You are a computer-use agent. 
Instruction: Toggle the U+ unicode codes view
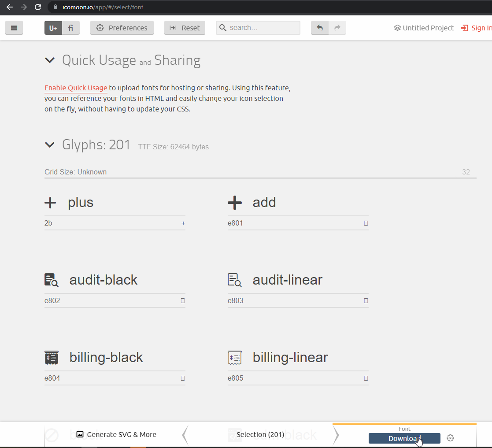coord(53,28)
